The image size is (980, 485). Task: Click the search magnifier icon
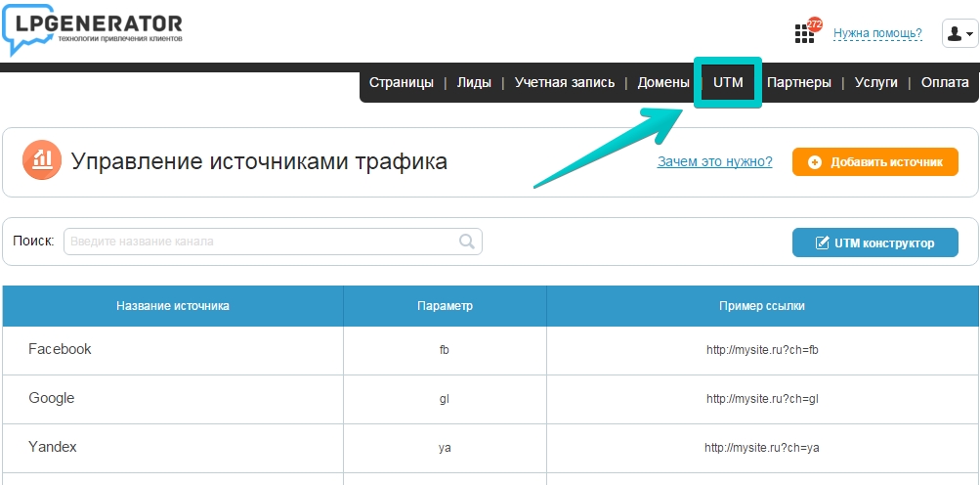tap(467, 242)
